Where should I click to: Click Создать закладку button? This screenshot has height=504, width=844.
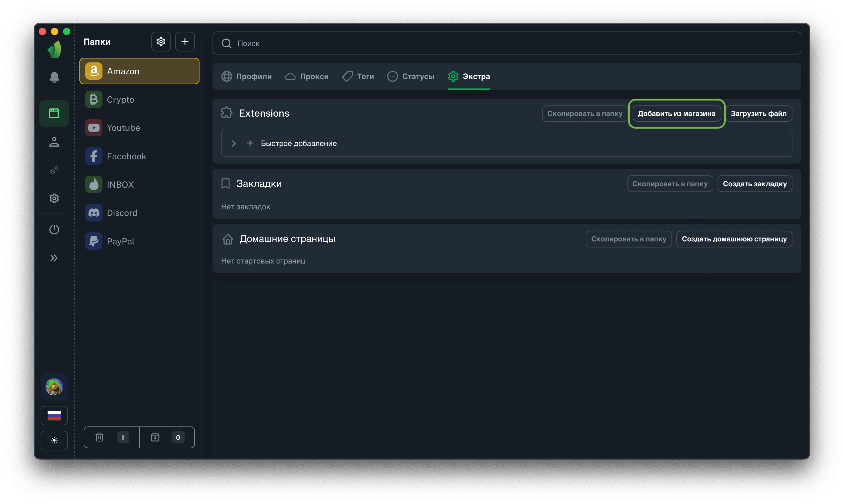click(x=755, y=184)
